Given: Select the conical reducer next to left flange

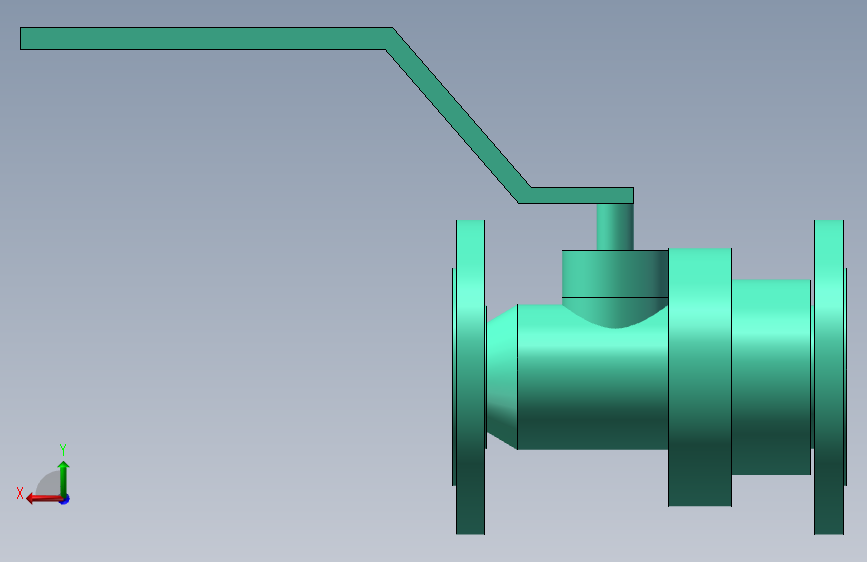Looking at the screenshot, I should pos(502,377).
